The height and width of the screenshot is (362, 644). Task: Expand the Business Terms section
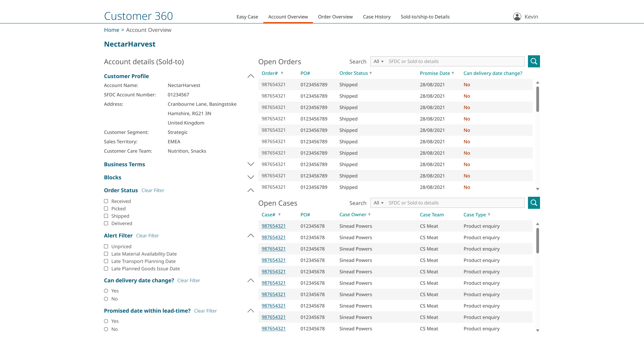tap(251, 164)
